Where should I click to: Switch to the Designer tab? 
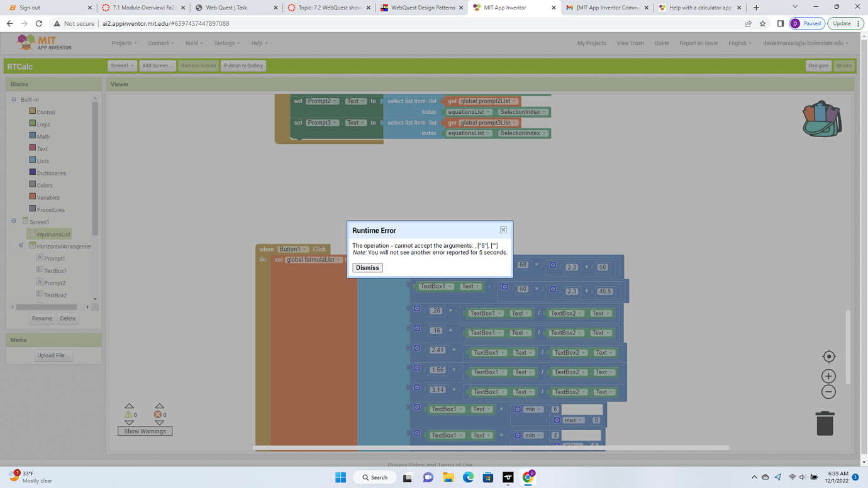tap(818, 65)
